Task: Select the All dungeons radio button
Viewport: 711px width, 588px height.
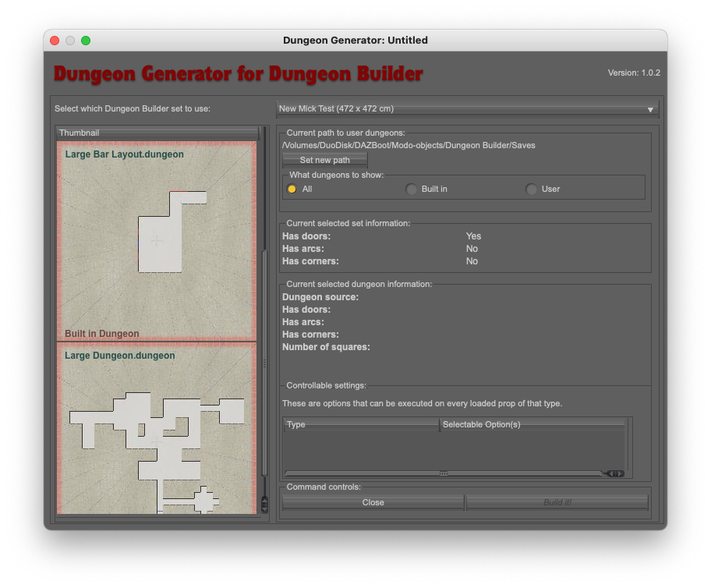Action: pos(292,189)
